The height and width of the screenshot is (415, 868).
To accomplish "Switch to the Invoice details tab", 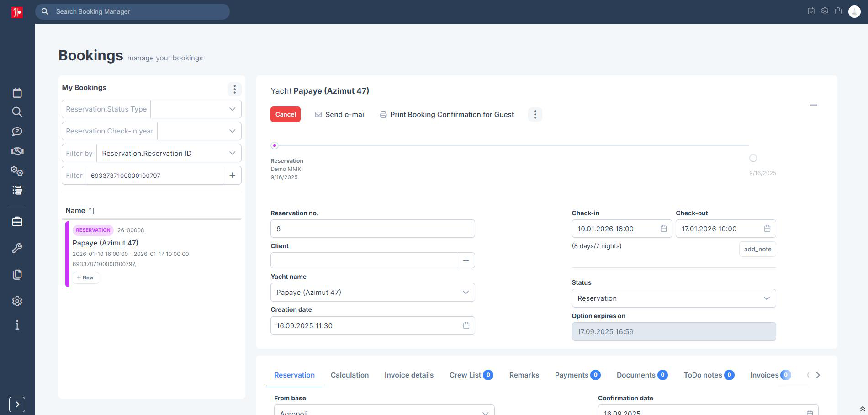I will coord(409,375).
